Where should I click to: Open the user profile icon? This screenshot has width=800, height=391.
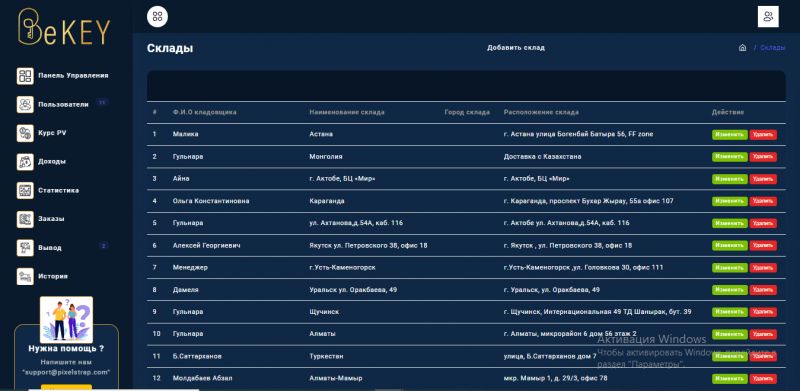768,16
